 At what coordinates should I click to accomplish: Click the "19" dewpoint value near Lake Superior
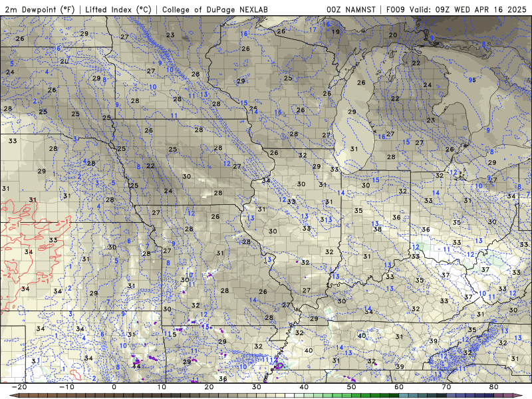[336, 32]
